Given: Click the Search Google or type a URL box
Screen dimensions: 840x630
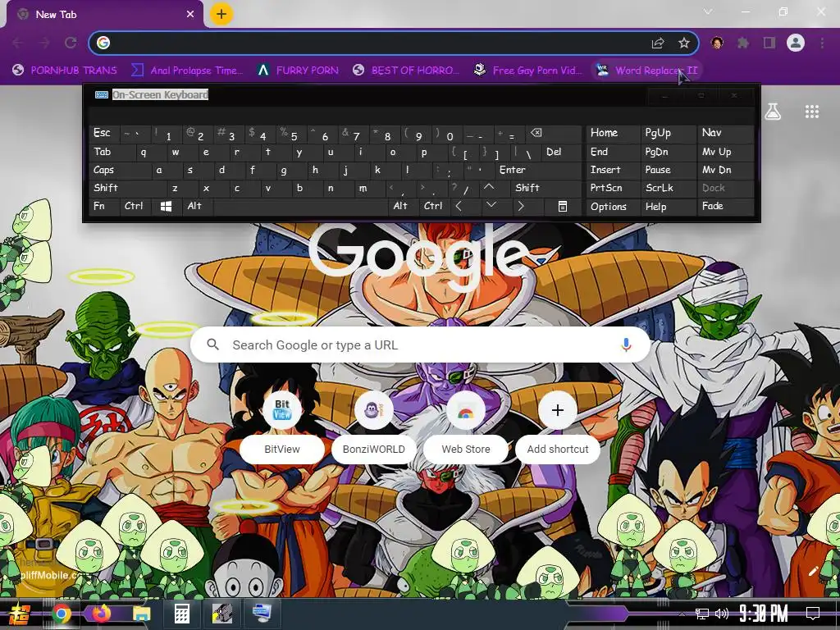Looking at the screenshot, I should 421,345.
